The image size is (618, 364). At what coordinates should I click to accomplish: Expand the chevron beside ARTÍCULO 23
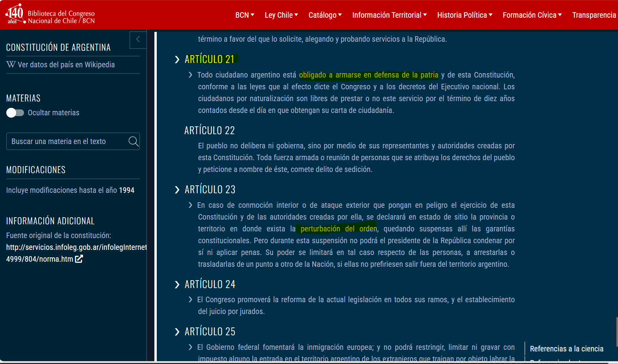[x=177, y=190]
